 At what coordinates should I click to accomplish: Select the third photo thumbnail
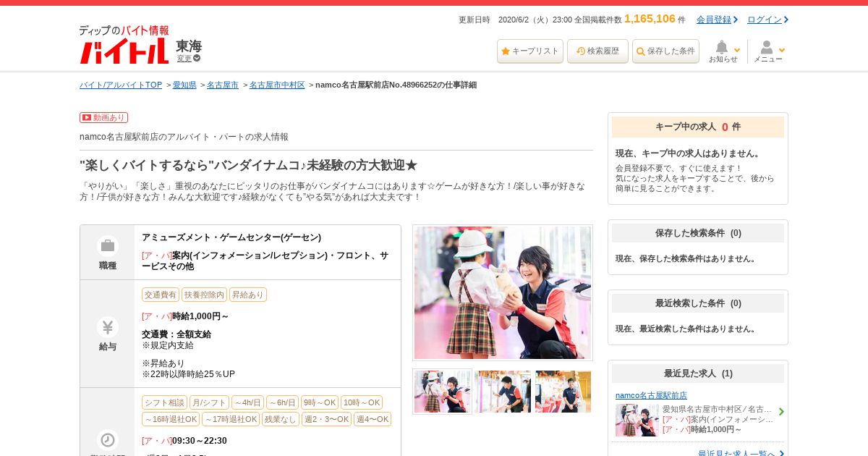563,392
